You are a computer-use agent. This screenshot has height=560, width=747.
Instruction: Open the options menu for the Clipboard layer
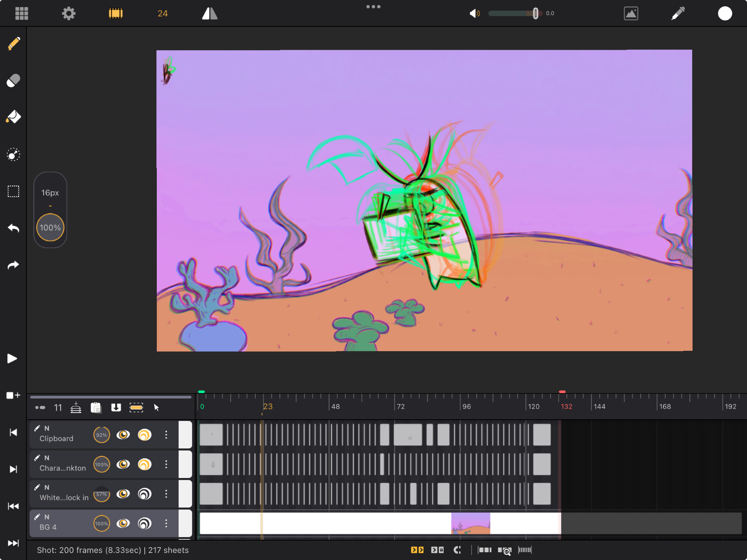click(x=167, y=435)
